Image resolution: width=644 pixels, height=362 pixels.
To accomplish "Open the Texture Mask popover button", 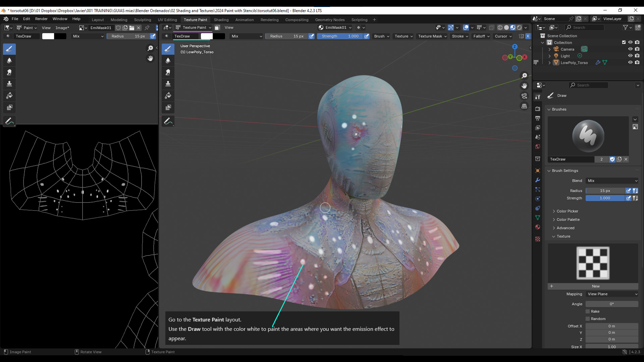I will pos(432,36).
